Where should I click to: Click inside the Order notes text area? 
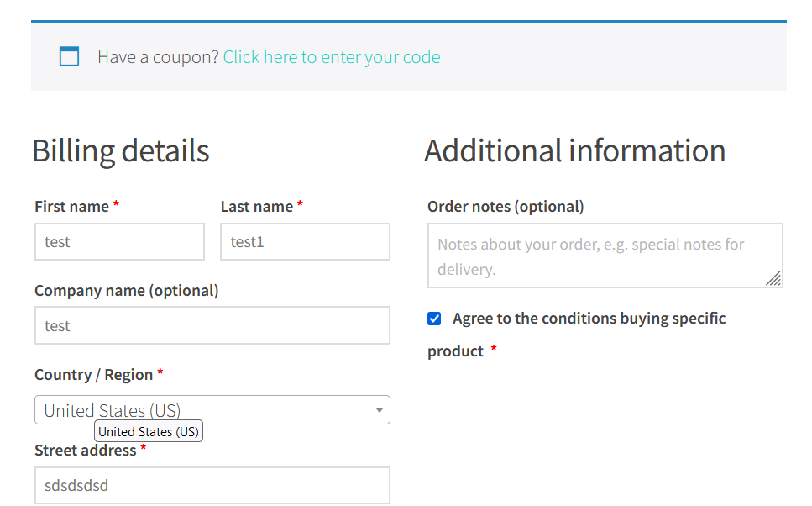605,252
